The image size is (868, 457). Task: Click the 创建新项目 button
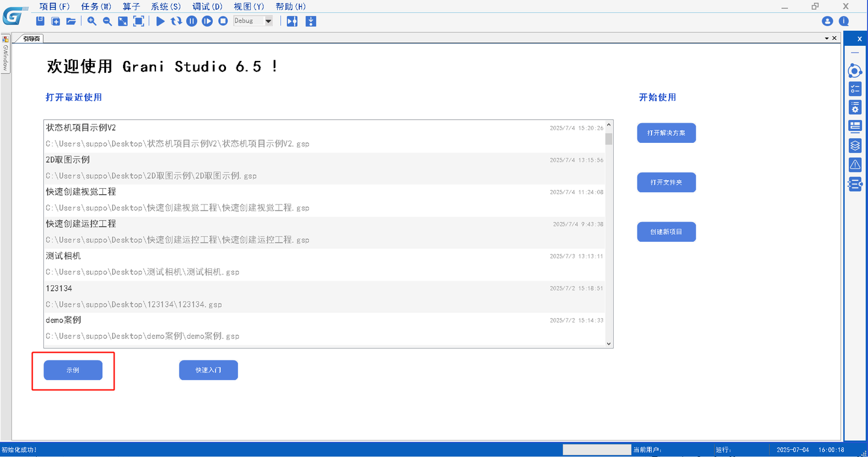click(x=666, y=232)
